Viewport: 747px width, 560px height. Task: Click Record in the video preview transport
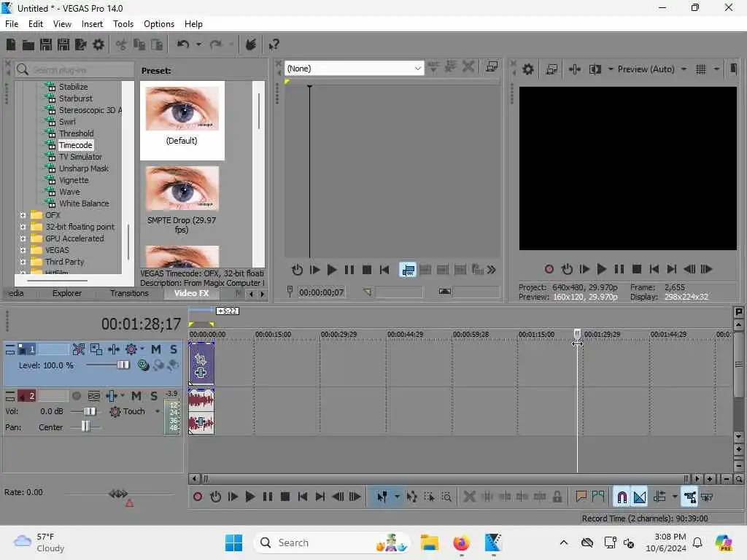click(549, 269)
